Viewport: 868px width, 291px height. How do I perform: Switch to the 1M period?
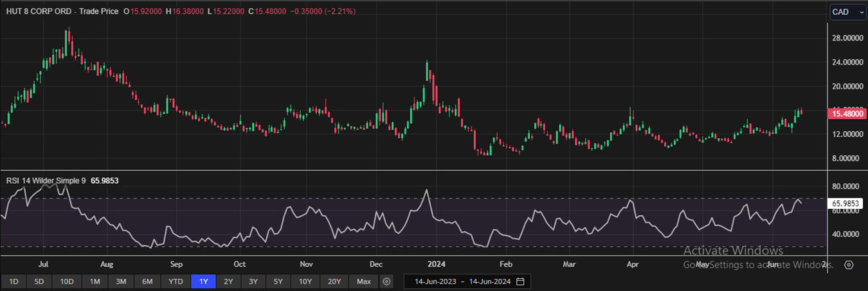pos(95,281)
